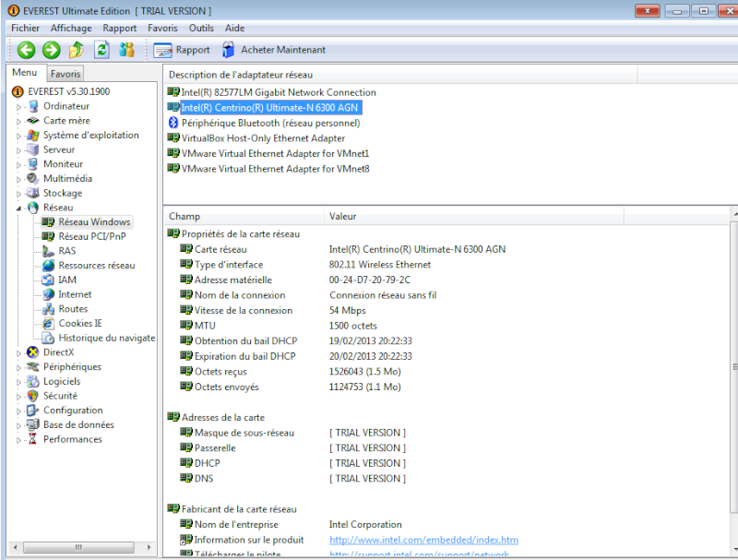Image resolution: width=738 pixels, height=560 pixels.
Task: Expand the Stockage tree node
Action: pyautogui.click(x=18, y=195)
